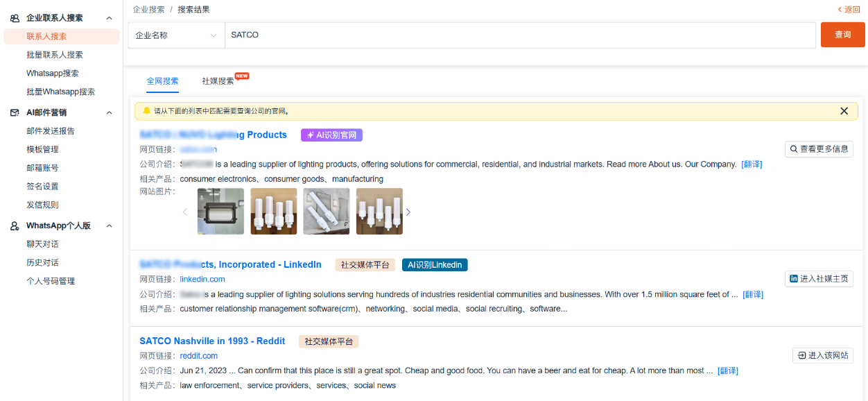Open the fourth website image thumbnail
This screenshot has width=868, height=401.
coord(379,212)
